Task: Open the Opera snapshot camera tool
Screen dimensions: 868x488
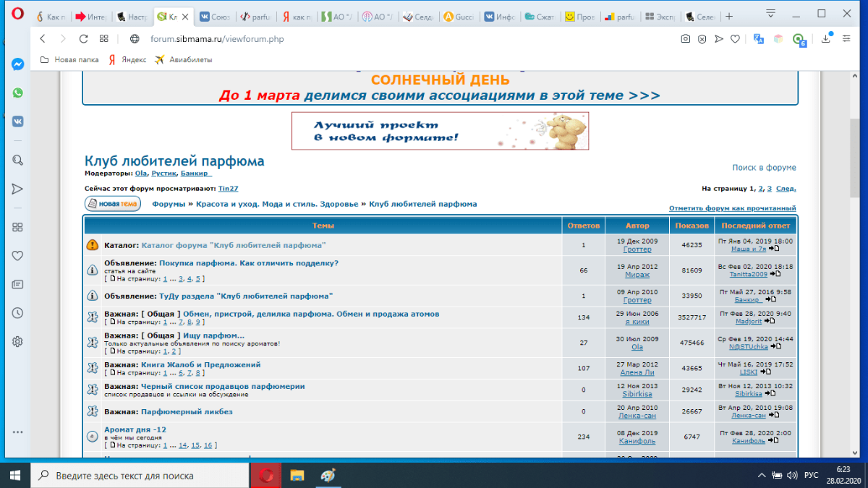Action: point(685,40)
